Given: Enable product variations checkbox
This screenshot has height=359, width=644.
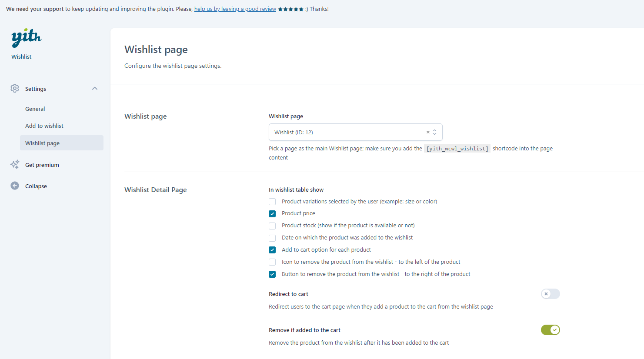Looking at the screenshot, I should [x=272, y=202].
